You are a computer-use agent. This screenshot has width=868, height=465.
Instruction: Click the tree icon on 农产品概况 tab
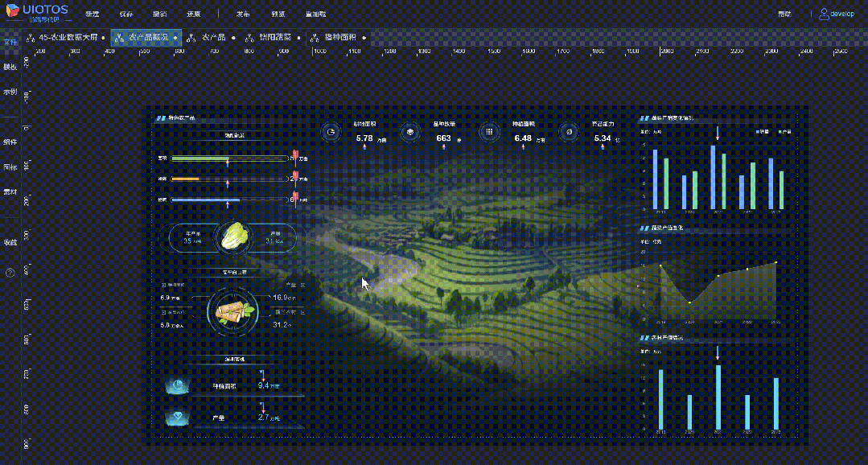pos(119,38)
